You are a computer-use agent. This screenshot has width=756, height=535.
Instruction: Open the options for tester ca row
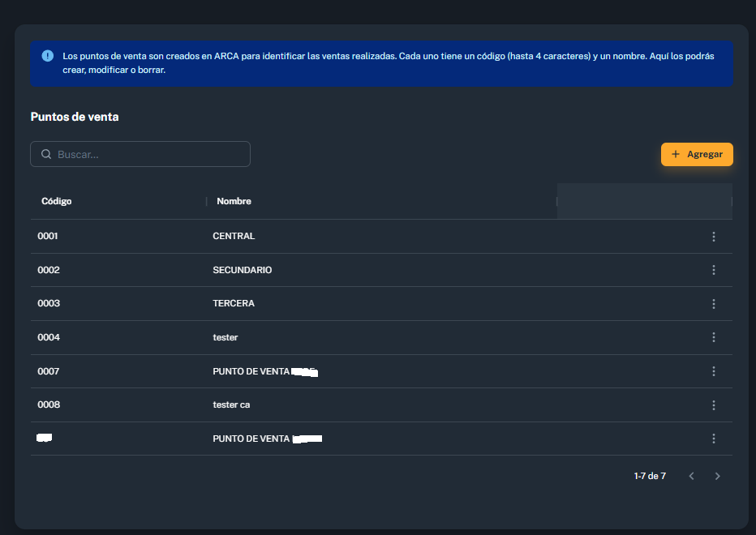click(714, 404)
